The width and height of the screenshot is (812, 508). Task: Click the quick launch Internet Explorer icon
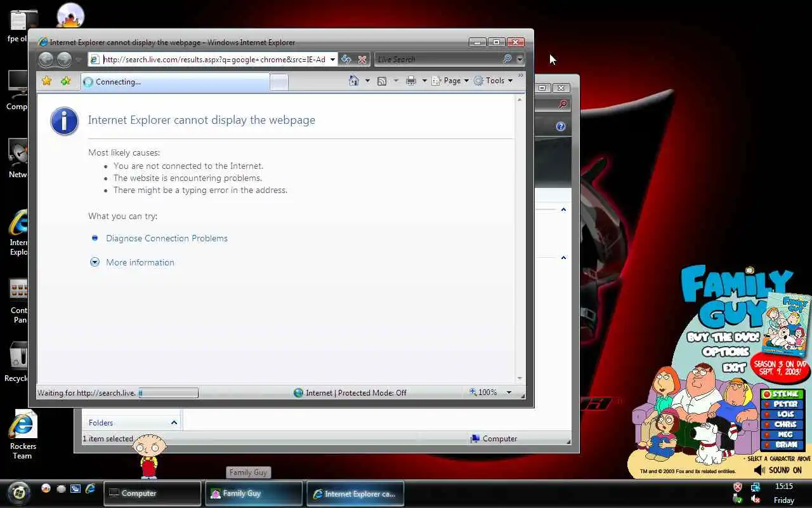click(91, 488)
